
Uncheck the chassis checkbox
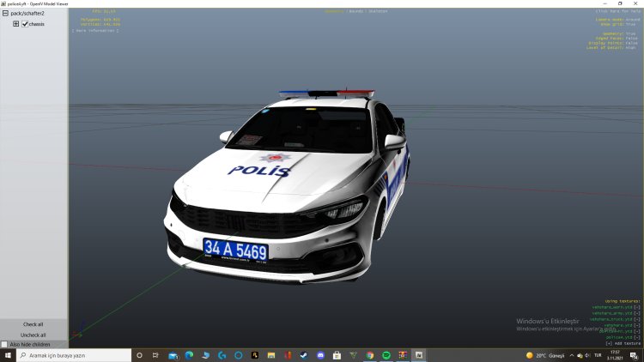(25, 24)
